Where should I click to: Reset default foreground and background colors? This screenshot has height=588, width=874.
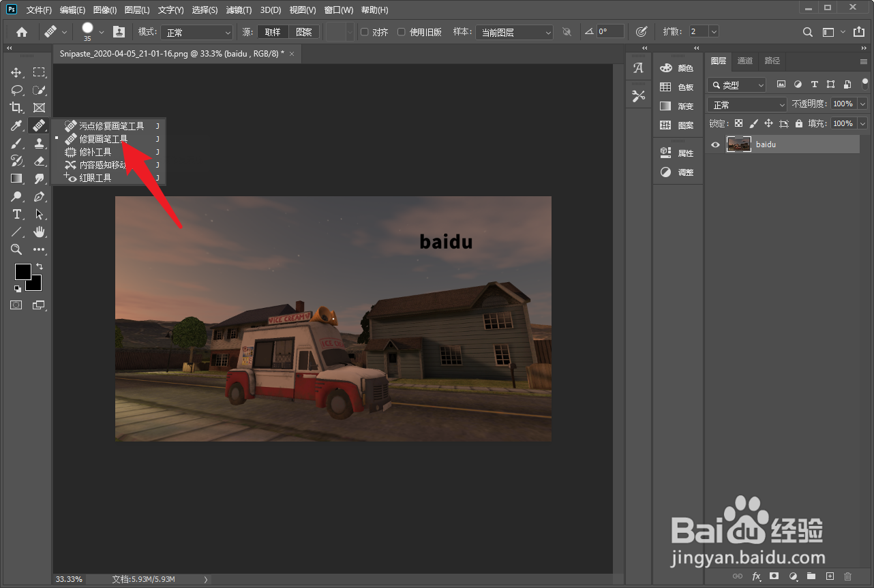click(x=18, y=289)
